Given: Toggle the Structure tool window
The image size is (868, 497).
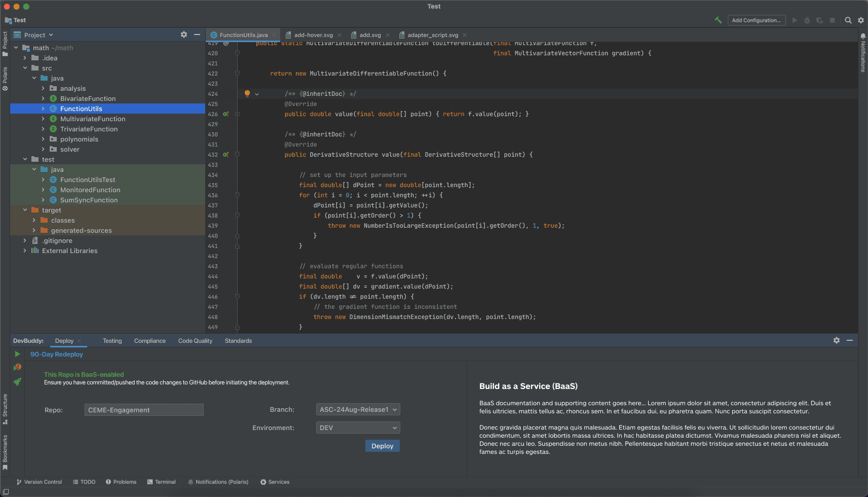Looking at the screenshot, I should click(5, 408).
